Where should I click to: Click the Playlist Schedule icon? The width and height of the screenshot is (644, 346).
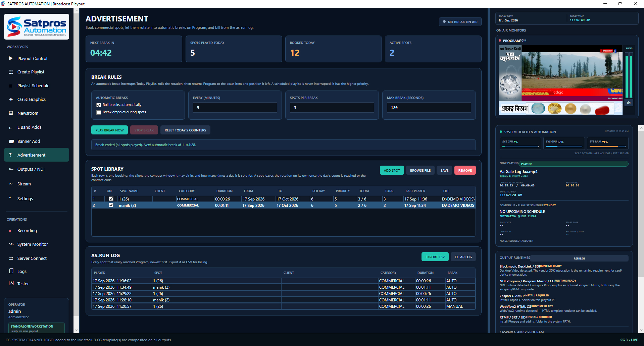click(11, 86)
